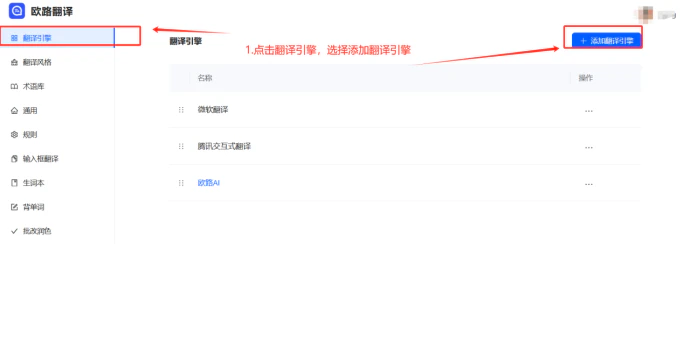Click the 欧路翻译 app logo icon
Image resolution: width=690 pixels, height=364 pixels.
click(17, 11)
